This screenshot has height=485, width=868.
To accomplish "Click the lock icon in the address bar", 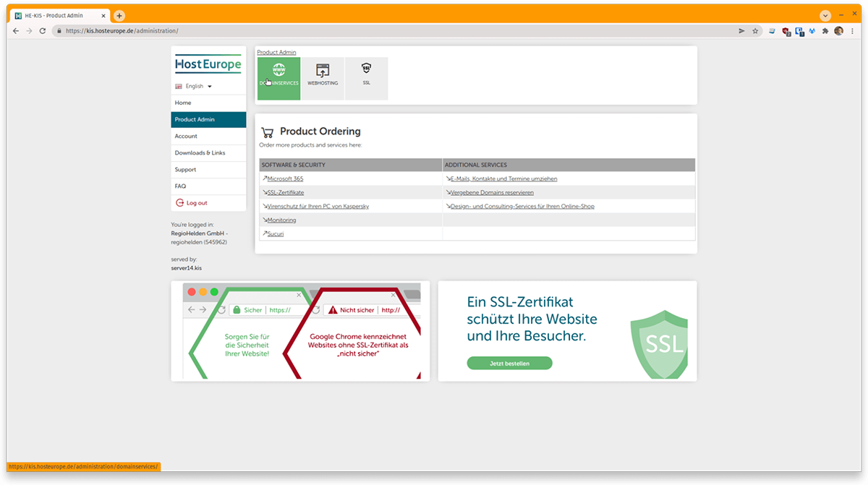I will point(59,31).
